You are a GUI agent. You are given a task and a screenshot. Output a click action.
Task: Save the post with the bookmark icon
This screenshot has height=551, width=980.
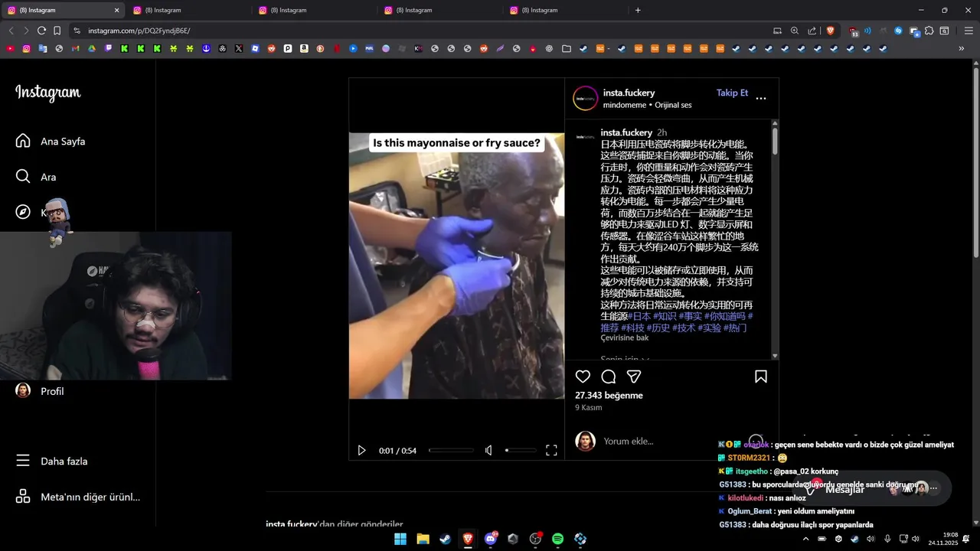[x=761, y=377]
